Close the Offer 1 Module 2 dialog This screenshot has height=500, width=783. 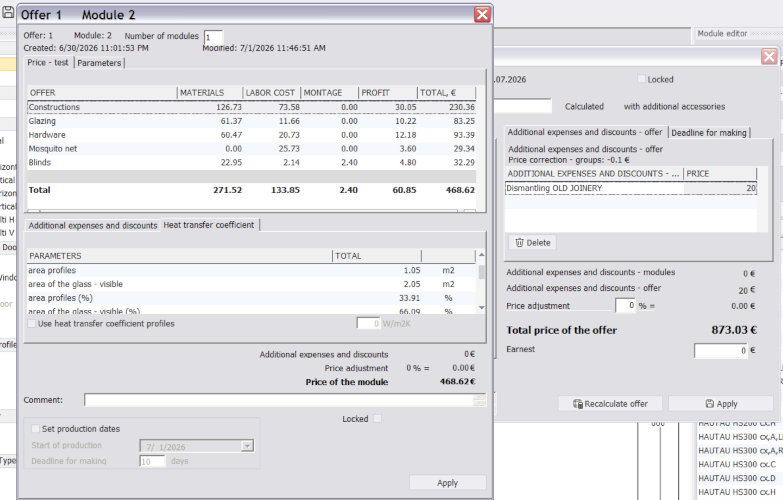[x=482, y=14]
